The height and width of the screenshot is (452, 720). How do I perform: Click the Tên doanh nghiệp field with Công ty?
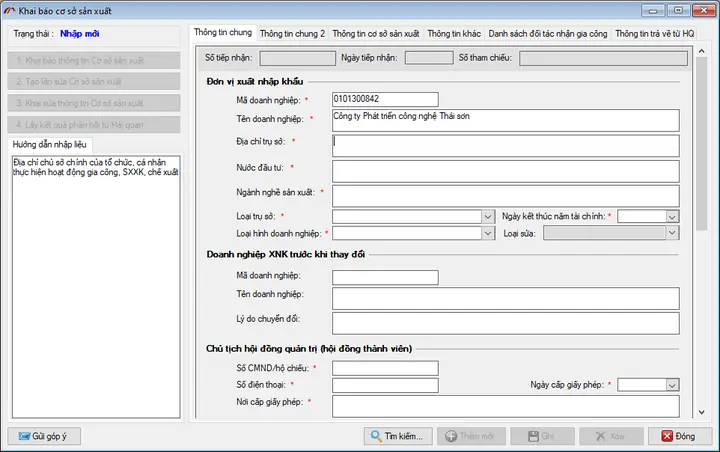506,120
